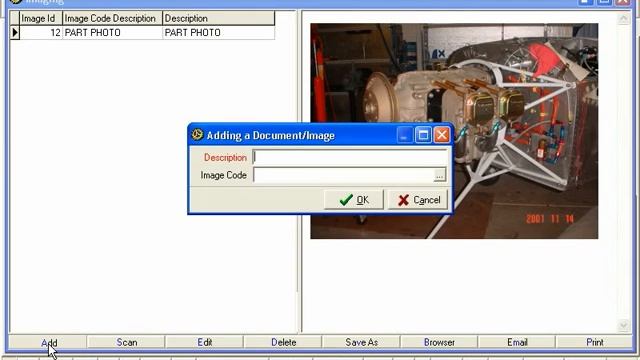
Task: Select the PART PHOTO Description column cell
Action: tap(218, 33)
